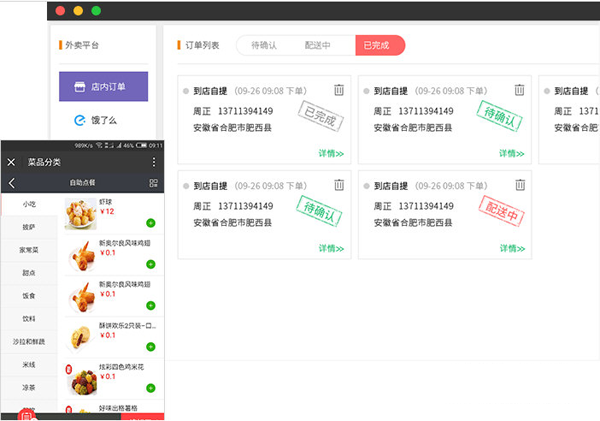600x421 pixels.
Task: Add 虾球 to cart with green plus
Action: coord(151,223)
